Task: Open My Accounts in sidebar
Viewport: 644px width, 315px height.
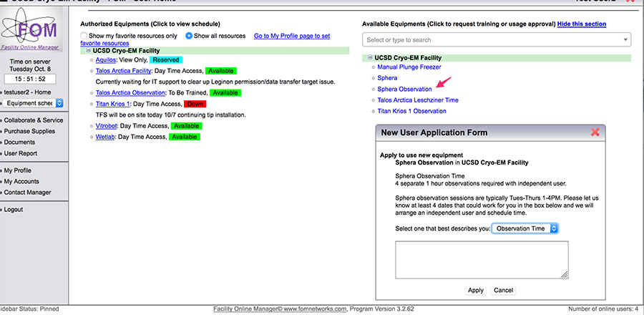Action: point(21,181)
